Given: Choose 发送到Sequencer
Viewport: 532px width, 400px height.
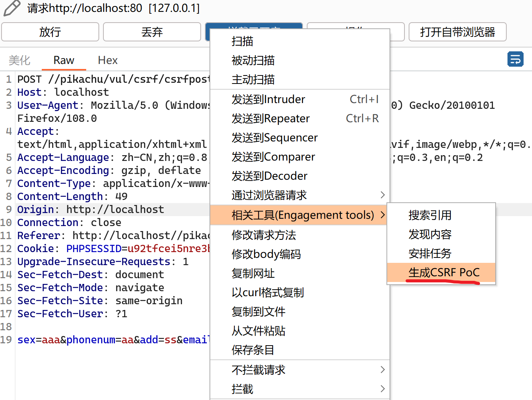Looking at the screenshot, I should tap(300, 138).
